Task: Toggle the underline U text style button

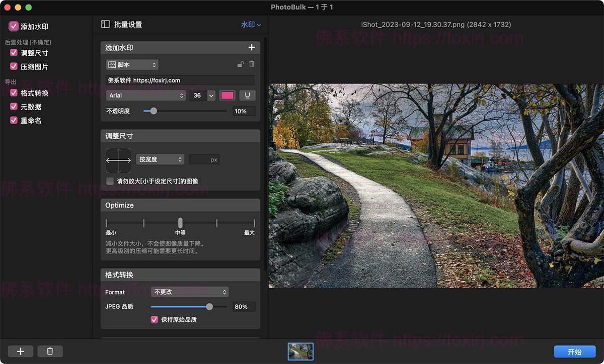Action: tap(247, 96)
